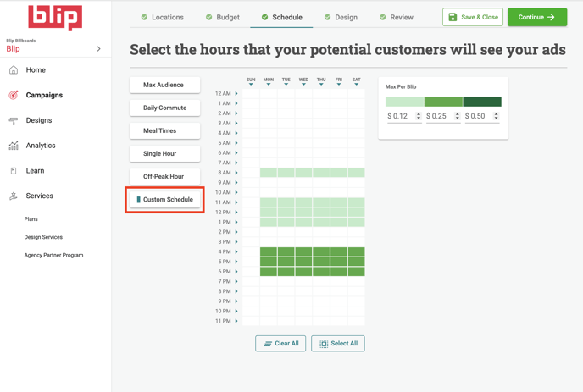Viewport: 583px width, 392px height.
Task: Open the Plans link under Services
Action: click(31, 219)
